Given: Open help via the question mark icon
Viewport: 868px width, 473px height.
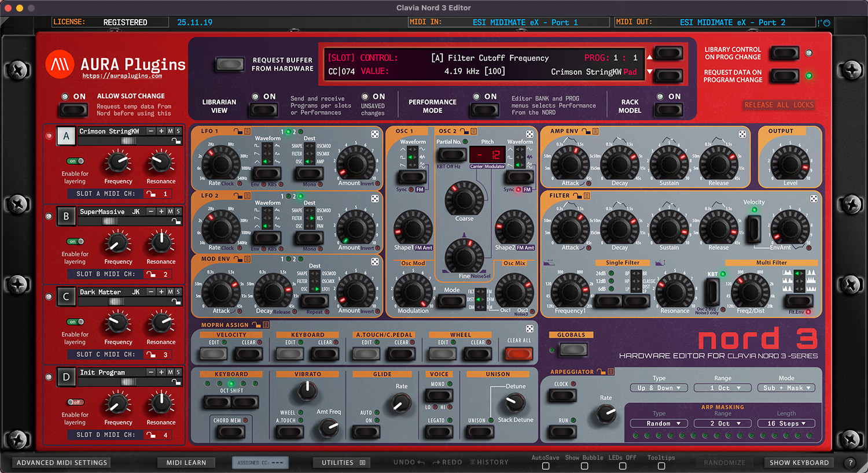Looking at the screenshot, I should (851, 463).
